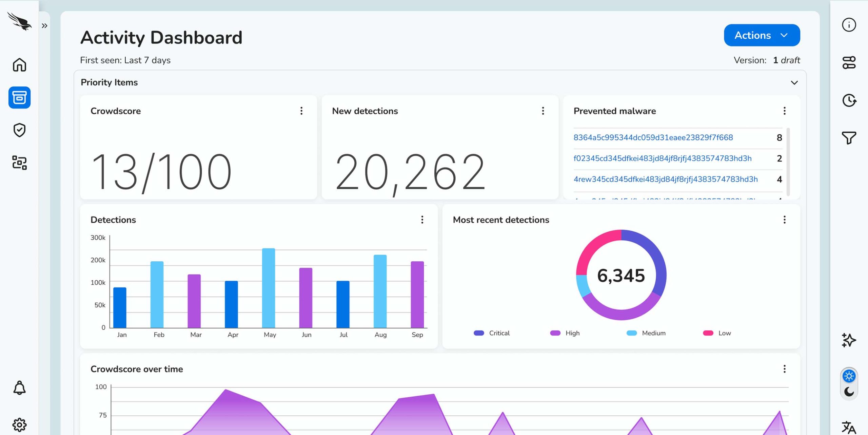The height and width of the screenshot is (435, 868).
Task: Click the AI sparkle icon
Action: point(849,340)
